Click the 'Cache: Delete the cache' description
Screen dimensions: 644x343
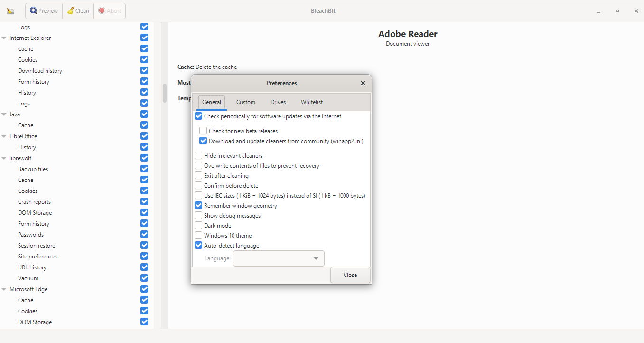point(207,67)
